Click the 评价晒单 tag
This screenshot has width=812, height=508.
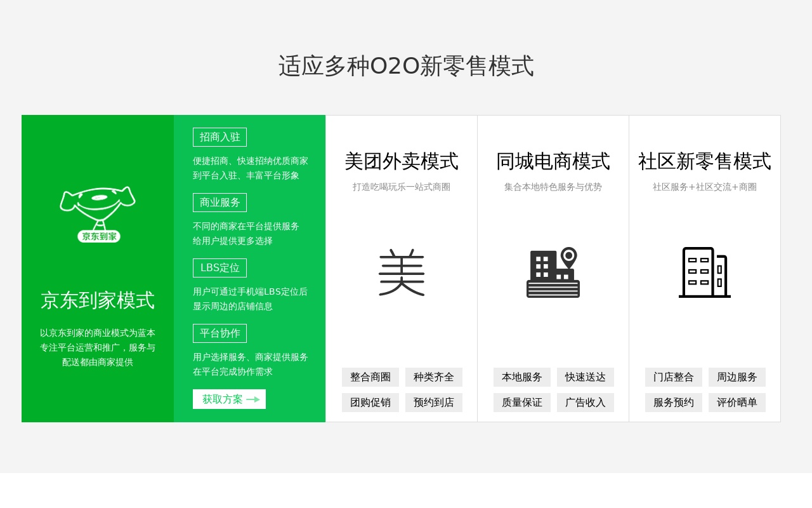[x=737, y=403]
